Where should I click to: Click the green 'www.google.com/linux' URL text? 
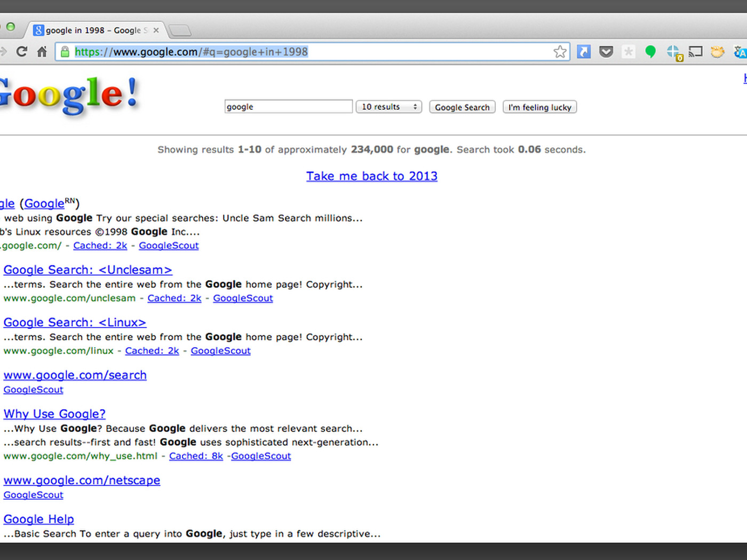[x=58, y=351]
